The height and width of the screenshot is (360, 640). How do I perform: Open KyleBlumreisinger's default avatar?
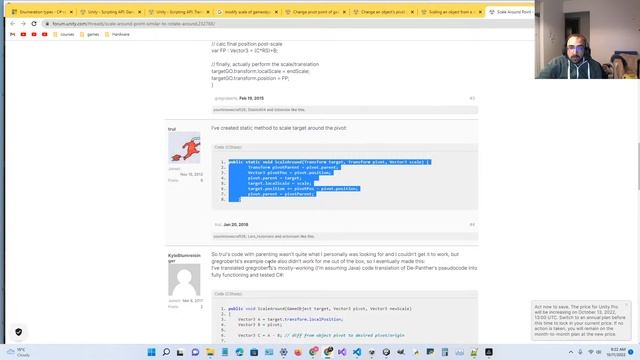184,280
